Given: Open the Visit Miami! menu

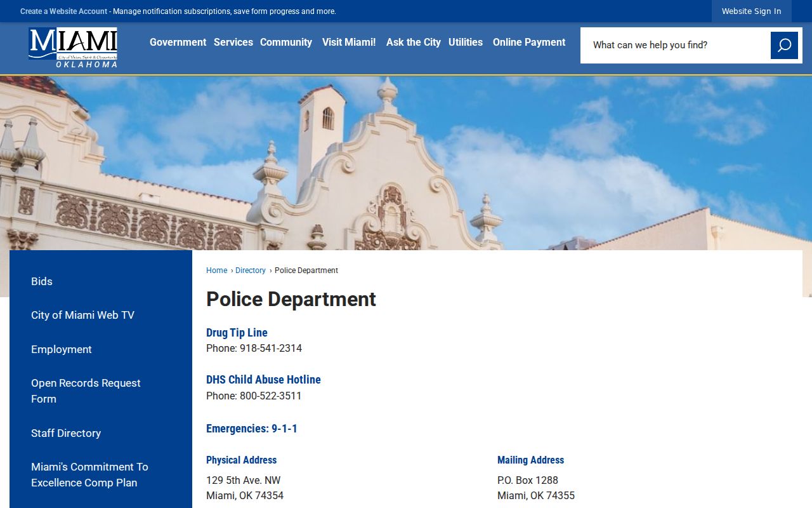Looking at the screenshot, I should point(349,42).
